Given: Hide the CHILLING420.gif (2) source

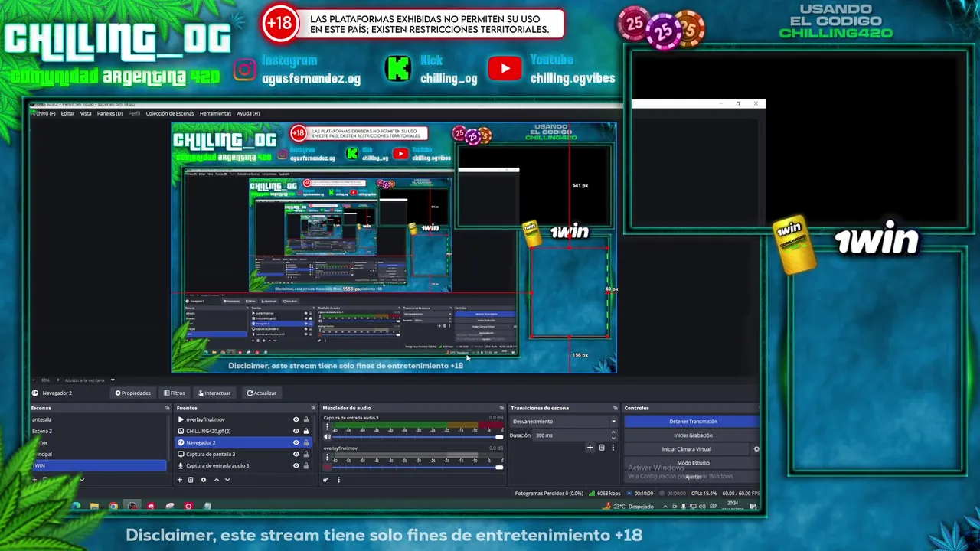Looking at the screenshot, I should click(296, 431).
